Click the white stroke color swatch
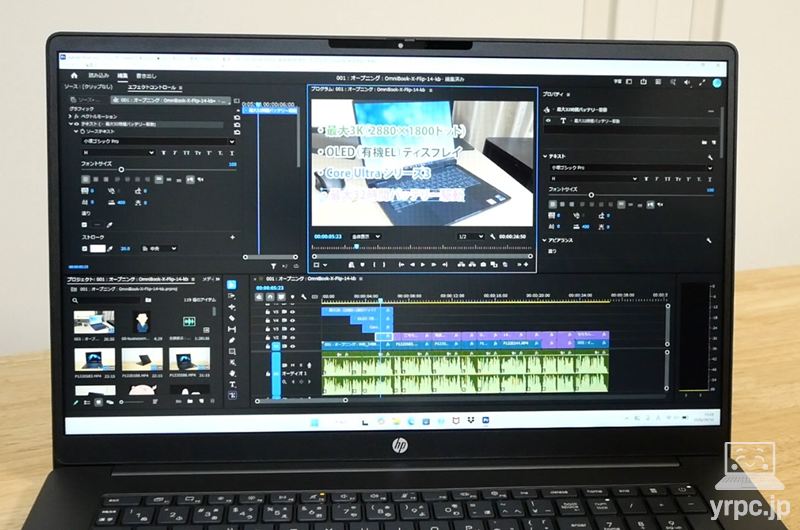The width and height of the screenshot is (800, 530). 97,248
